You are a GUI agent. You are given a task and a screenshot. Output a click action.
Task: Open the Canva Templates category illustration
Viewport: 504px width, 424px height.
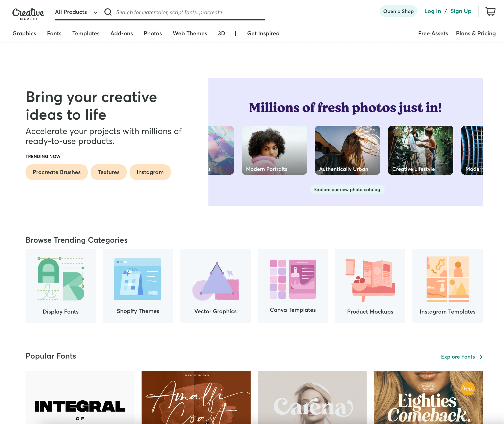[293, 279]
